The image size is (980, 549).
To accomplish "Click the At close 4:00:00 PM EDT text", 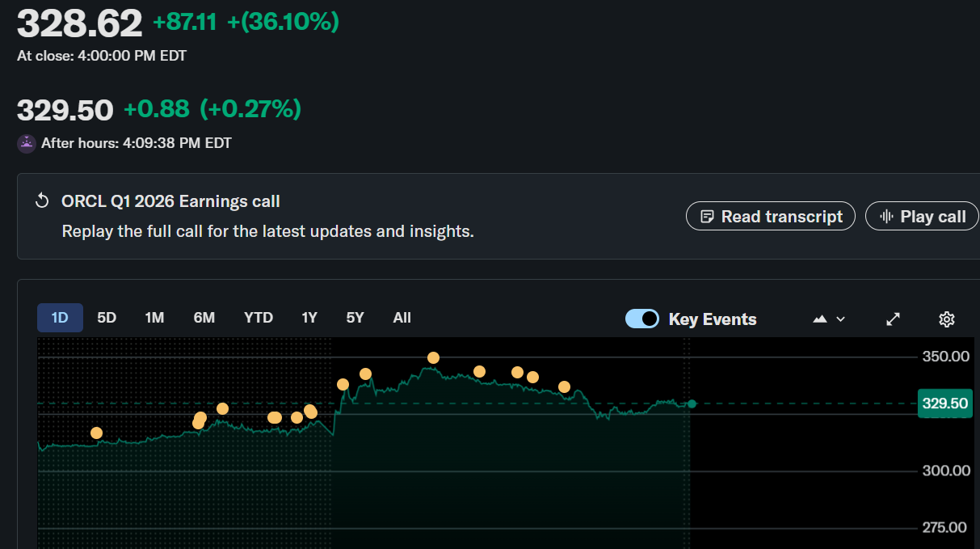I will pos(102,56).
